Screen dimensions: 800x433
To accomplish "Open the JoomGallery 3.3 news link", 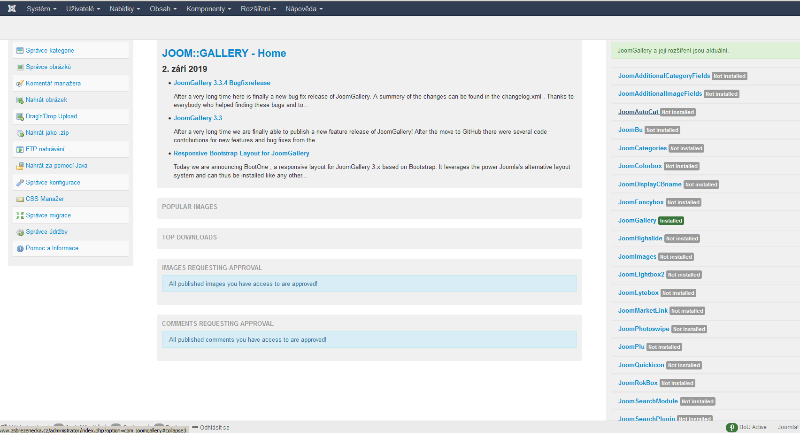I will click(x=198, y=118).
